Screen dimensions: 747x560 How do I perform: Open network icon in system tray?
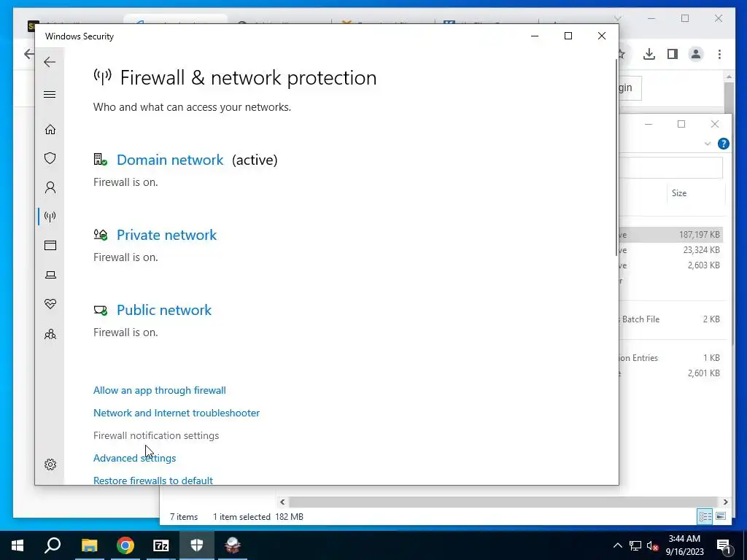click(x=635, y=545)
